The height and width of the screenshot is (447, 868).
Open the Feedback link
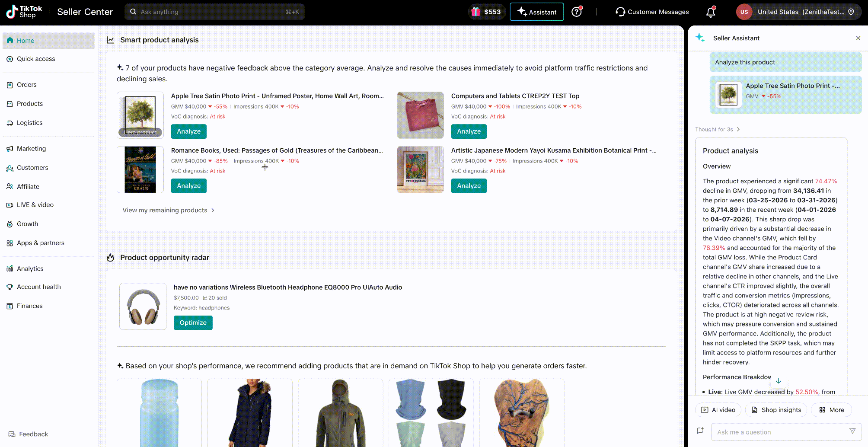coord(28,434)
